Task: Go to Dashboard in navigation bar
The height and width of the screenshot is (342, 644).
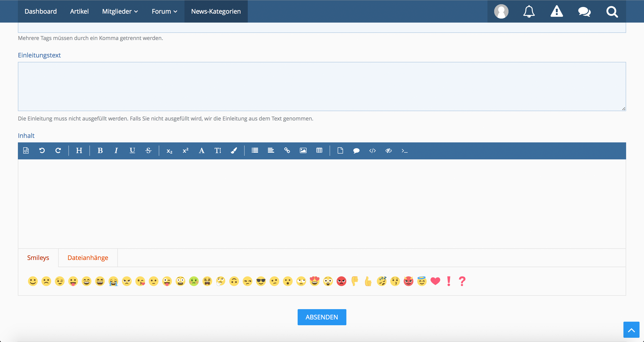Action: click(40, 11)
